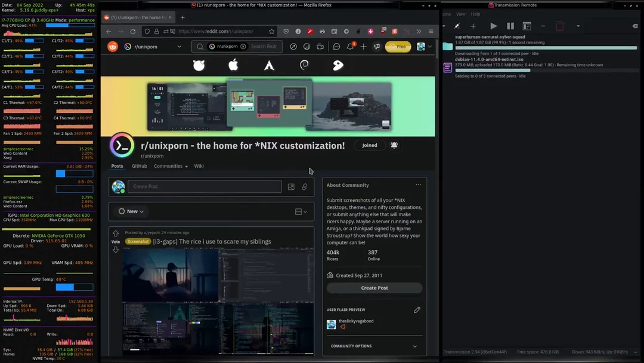
Task: Open the New sort dropdown
Action: pyautogui.click(x=131, y=211)
